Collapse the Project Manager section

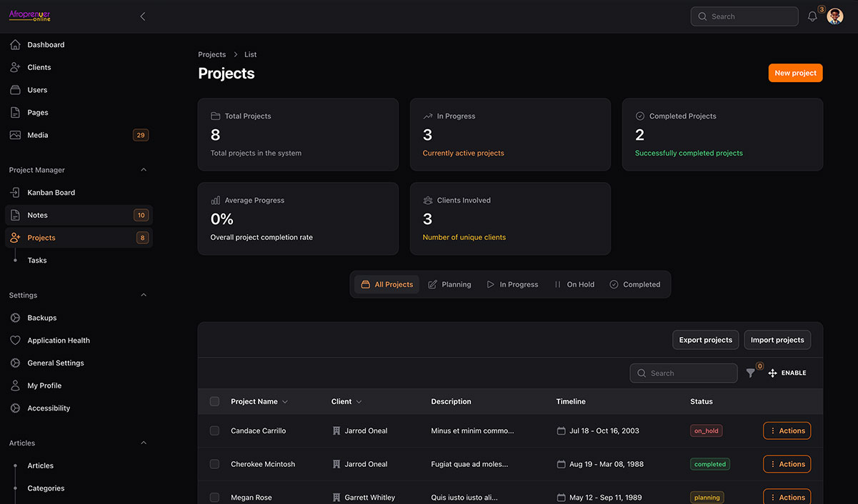(x=144, y=170)
